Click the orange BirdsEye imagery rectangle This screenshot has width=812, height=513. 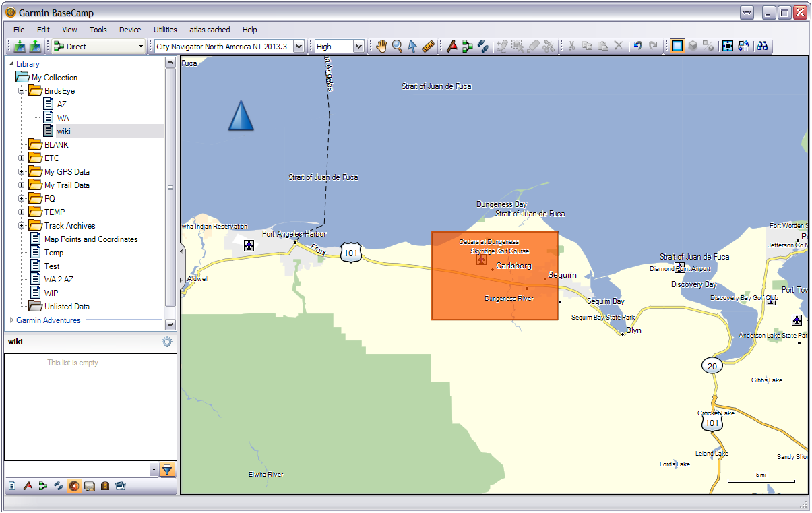(495, 275)
